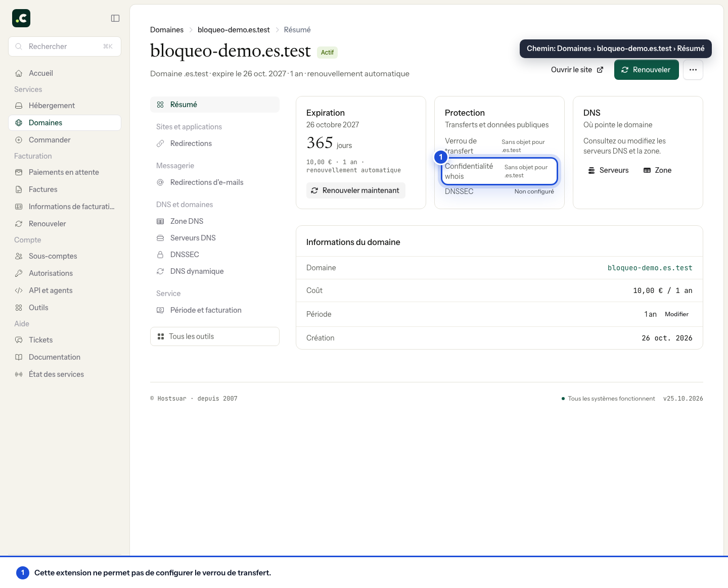Image resolution: width=728 pixels, height=588 pixels.
Task: Open Redirections under Sites et applications
Action: (215, 143)
